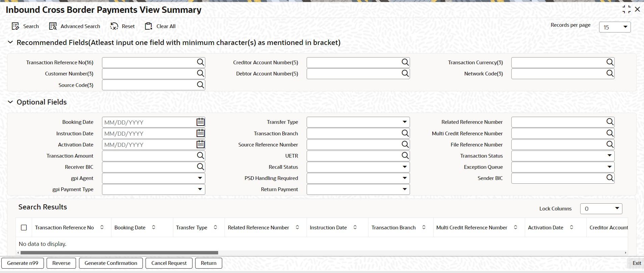Click the scroll-right arrow of results scrollbar
The height and width of the screenshot is (273, 644).
(x=625, y=253)
